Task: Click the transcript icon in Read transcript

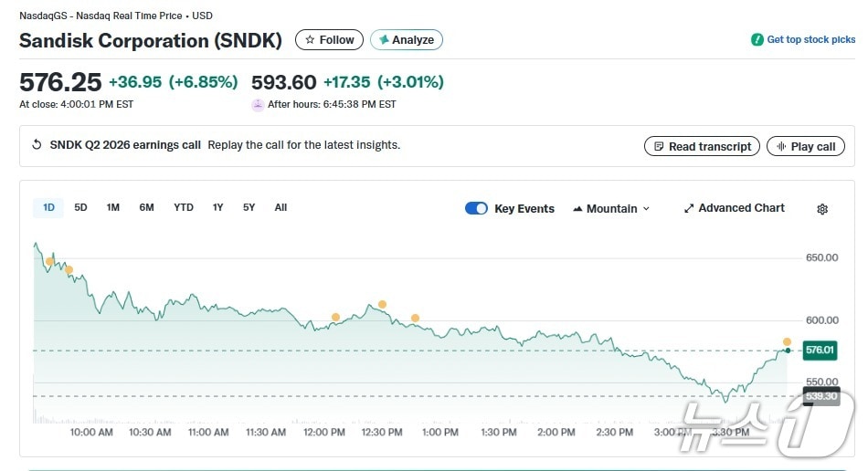Action: click(x=657, y=147)
